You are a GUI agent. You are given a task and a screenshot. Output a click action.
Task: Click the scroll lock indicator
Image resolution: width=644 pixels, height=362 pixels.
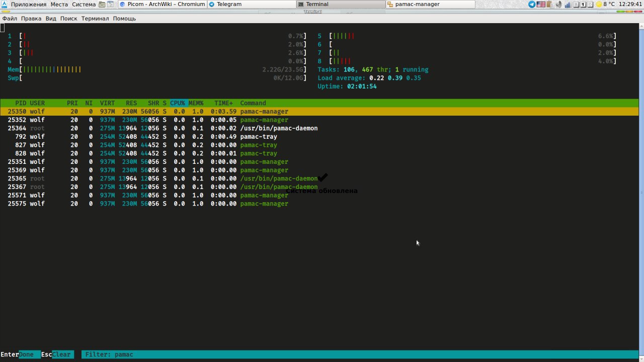pos(590,4)
